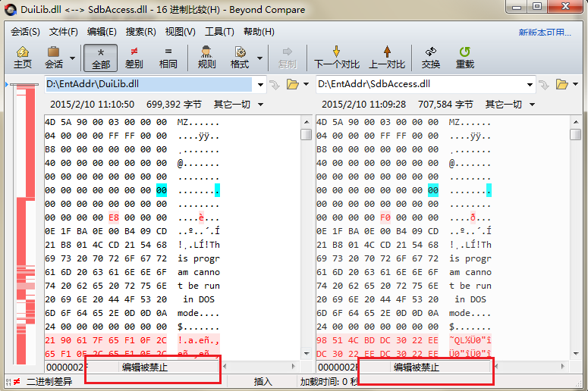Click the 格式 format toolbar icon
This screenshot has height=391, width=588.
point(240,57)
